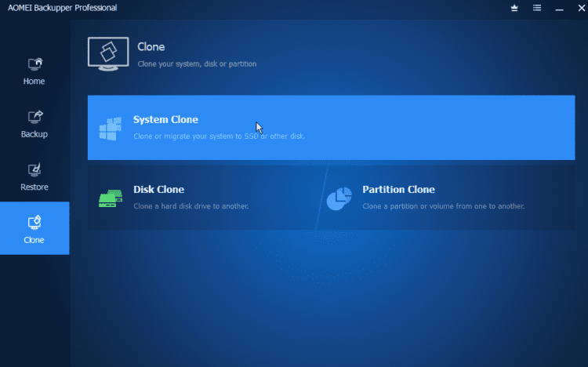Go to the Home tab label
Screen dimensions: 588x367
(34, 81)
